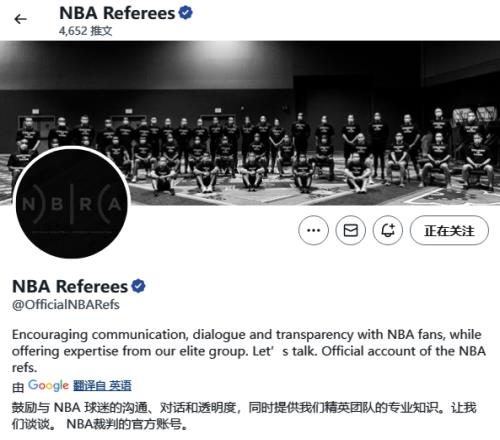Image resolution: width=500 pixels, height=440 pixels.
Task: Click the 由 label before the Google logo
Action: pos(18,387)
